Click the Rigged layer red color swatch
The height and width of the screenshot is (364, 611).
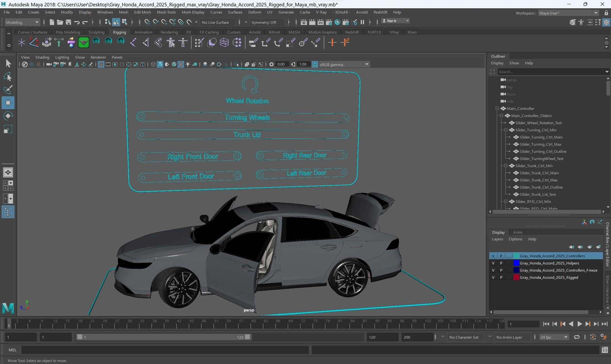[516, 277]
